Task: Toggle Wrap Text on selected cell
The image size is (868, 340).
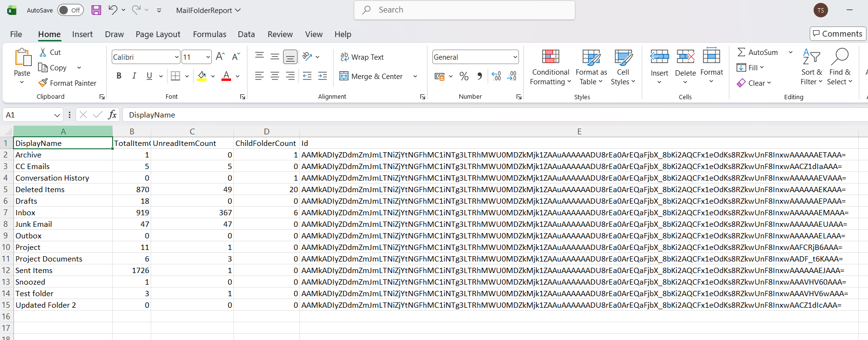Action: point(362,57)
